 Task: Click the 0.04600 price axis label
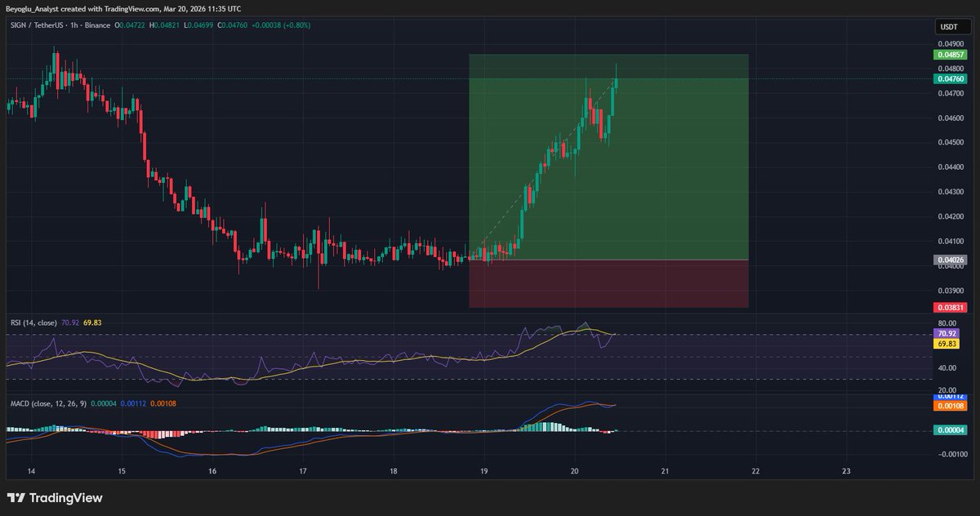[950, 118]
